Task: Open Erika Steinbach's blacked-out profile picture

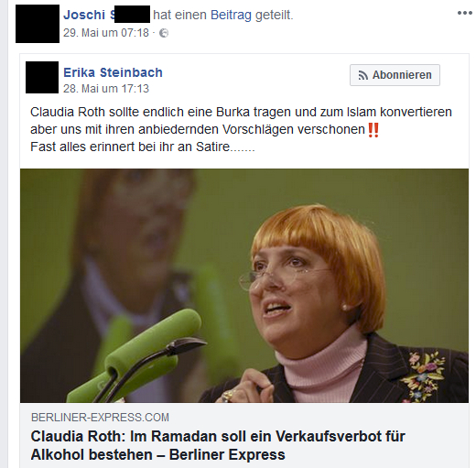Action: (x=42, y=77)
